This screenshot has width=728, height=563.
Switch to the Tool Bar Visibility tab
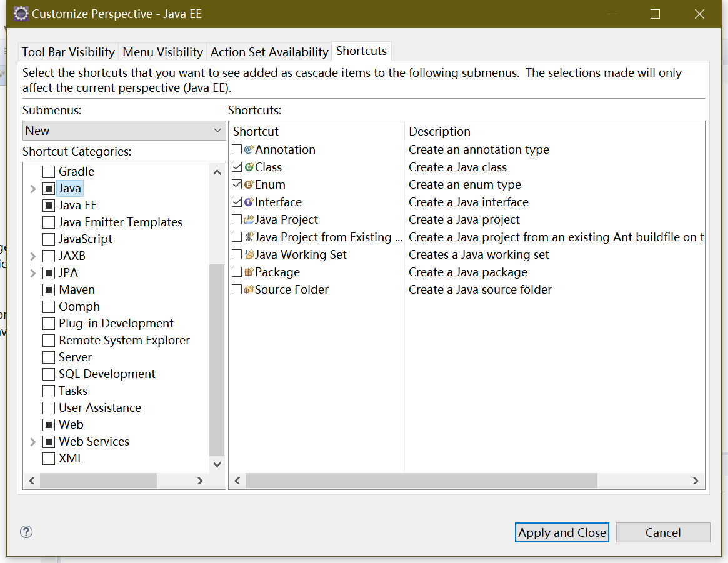pyautogui.click(x=68, y=52)
